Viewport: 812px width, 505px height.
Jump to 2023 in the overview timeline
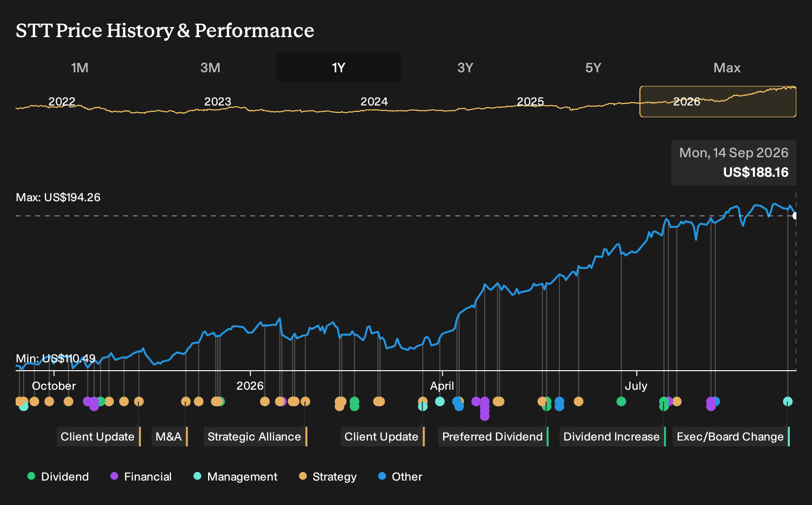pyautogui.click(x=217, y=102)
